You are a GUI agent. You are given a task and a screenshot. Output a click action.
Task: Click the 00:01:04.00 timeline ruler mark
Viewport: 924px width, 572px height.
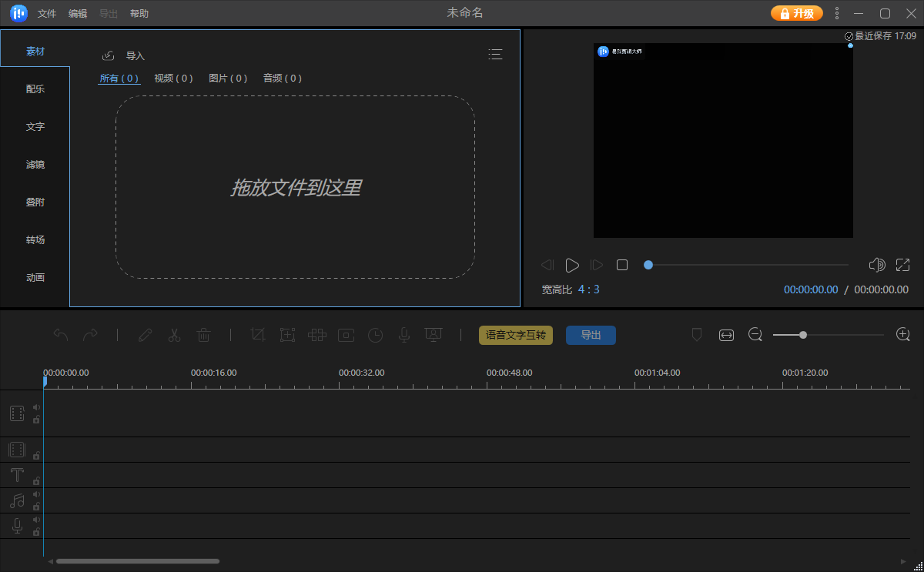click(x=657, y=373)
